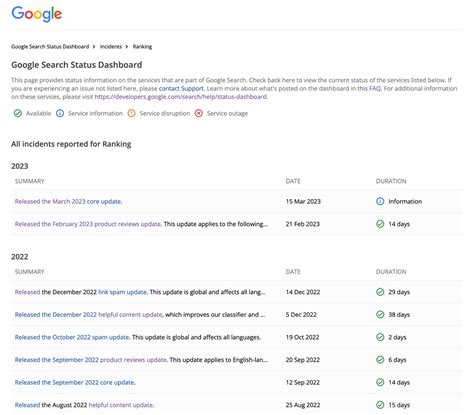Image resolution: width=474 pixels, height=415 pixels.
Task: Click SUMMARY column header in 2022 table
Action: [x=29, y=272]
